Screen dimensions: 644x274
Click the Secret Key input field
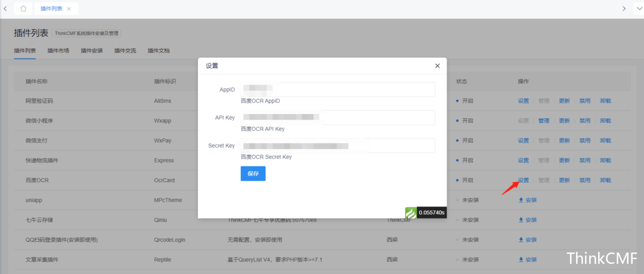338,146
